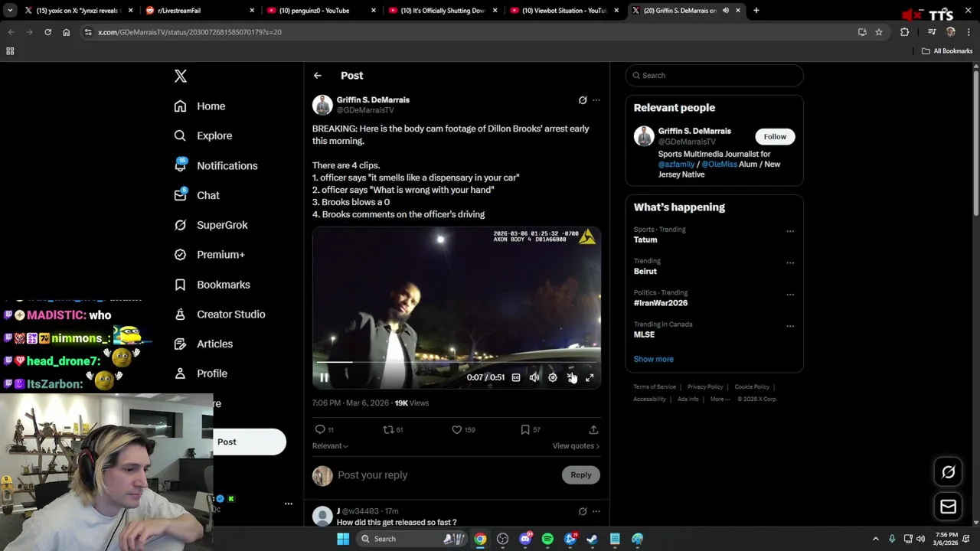The height and width of the screenshot is (551, 980).
Task: Switch the video to fullscreen
Action: click(x=590, y=377)
